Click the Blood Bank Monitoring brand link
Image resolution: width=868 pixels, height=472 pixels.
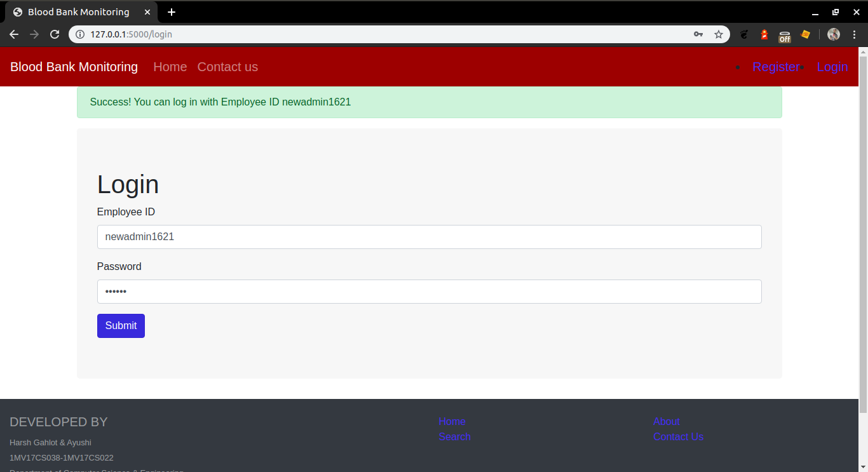click(74, 67)
